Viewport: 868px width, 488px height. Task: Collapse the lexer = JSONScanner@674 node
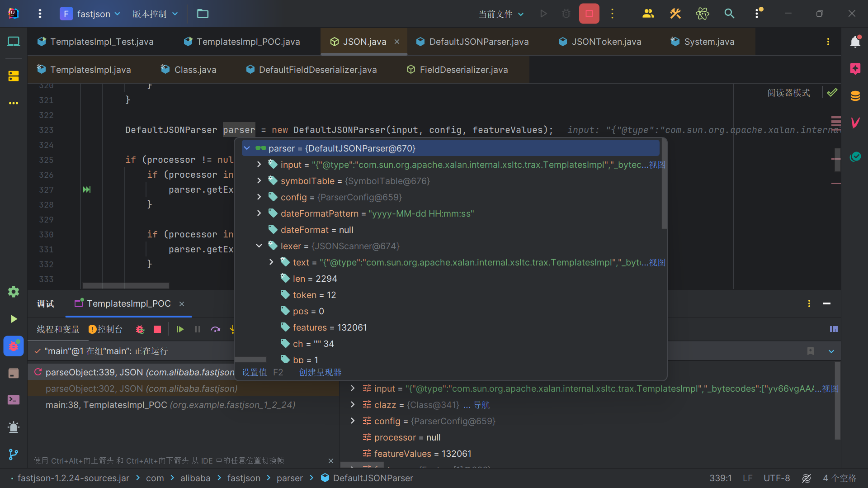tap(259, 246)
